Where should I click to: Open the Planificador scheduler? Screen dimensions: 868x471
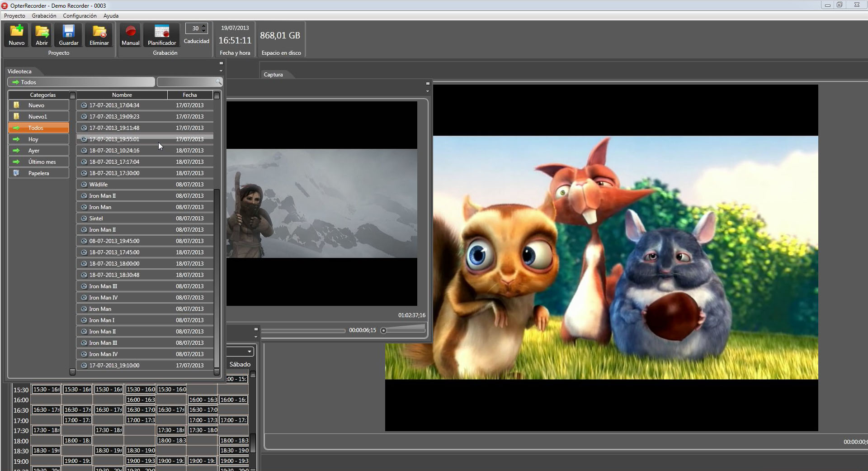click(x=162, y=34)
